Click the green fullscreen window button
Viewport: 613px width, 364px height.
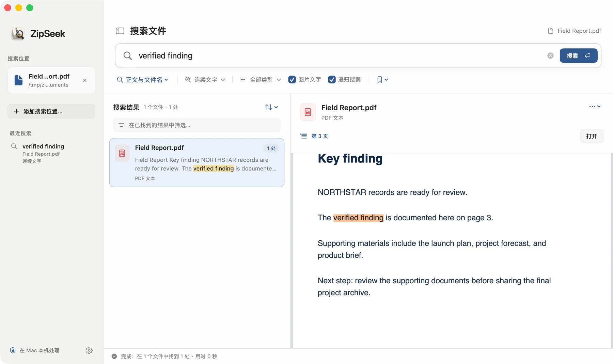click(x=30, y=8)
